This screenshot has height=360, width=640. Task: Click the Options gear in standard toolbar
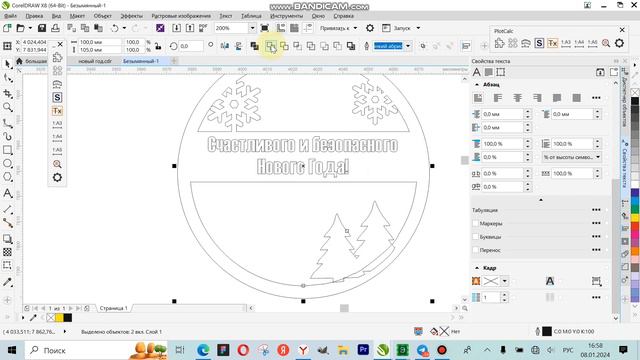pyautogui.click(x=370, y=28)
